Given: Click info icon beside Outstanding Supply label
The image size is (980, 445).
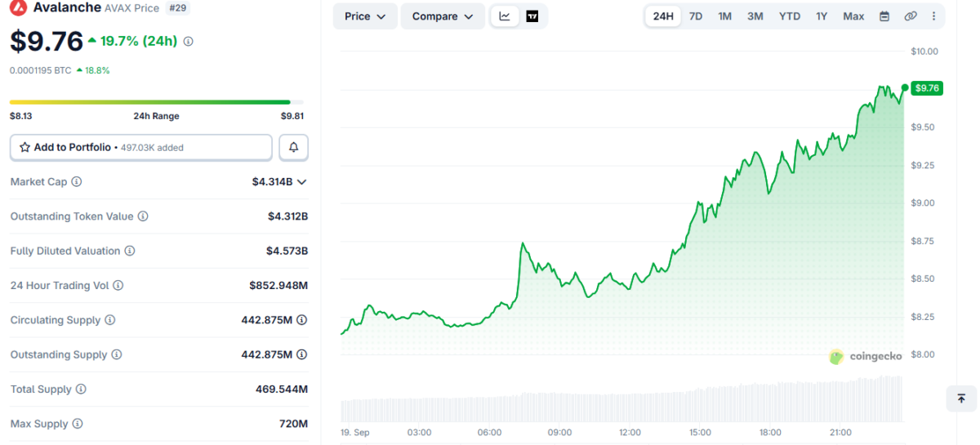Looking at the screenshot, I should [x=117, y=355].
